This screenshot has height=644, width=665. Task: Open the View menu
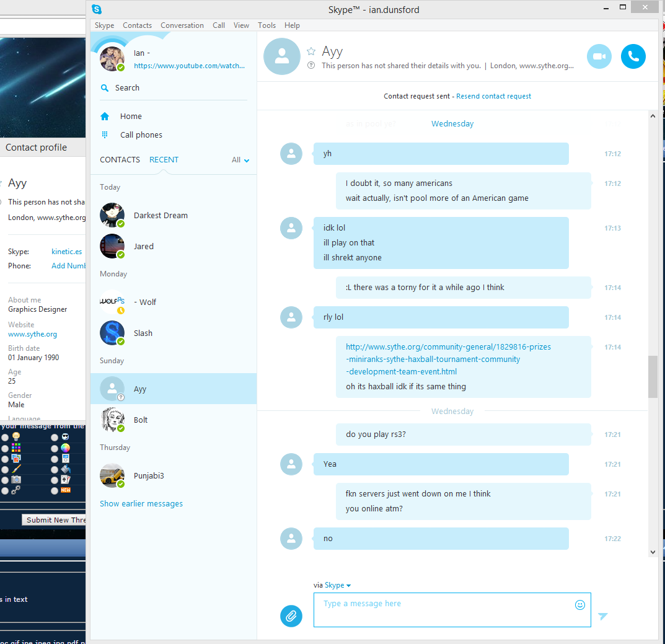[x=241, y=25]
